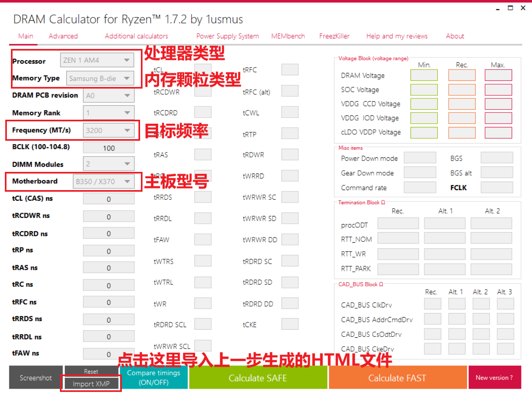The height and width of the screenshot is (400, 532).
Task: Click the BGS value field
Action: point(497,158)
